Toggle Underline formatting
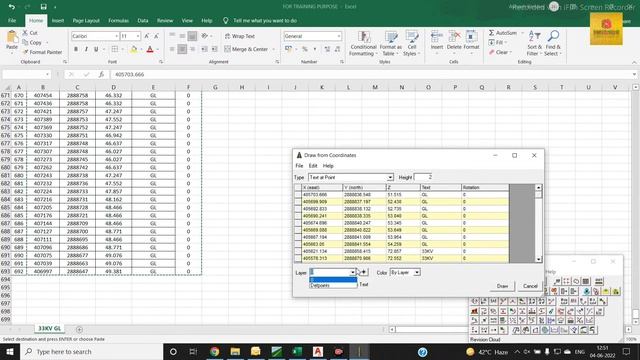The height and width of the screenshot is (360, 640). tap(96, 49)
